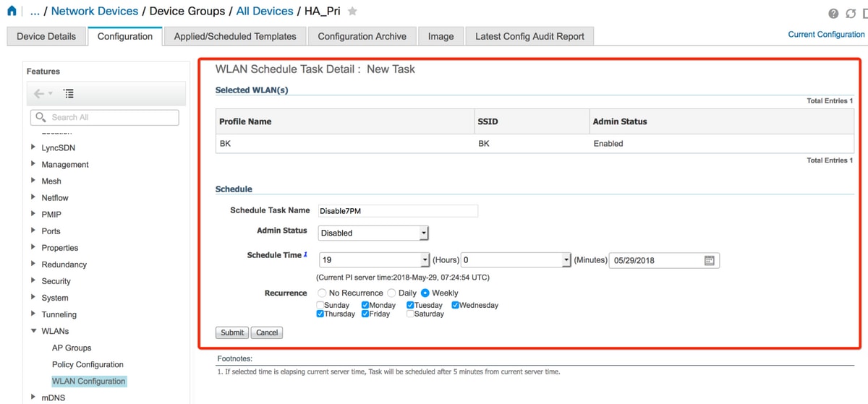Screen dimensions: 868x404
Task: Click the Enabled admin status cell
Action: tap(722, 143)
